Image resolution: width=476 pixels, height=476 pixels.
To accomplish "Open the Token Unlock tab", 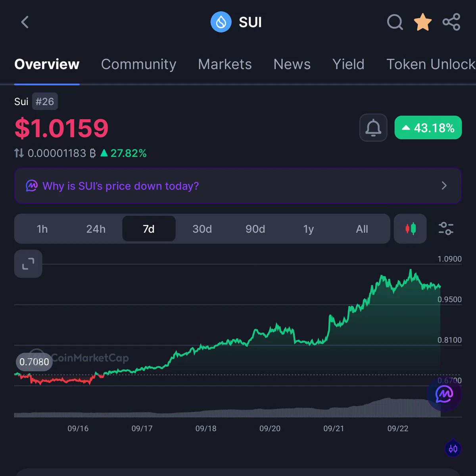I will pyautogui.click(x=431, y=64).
